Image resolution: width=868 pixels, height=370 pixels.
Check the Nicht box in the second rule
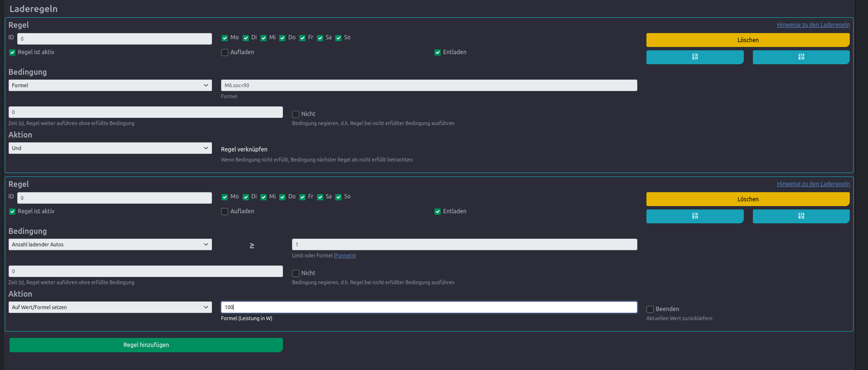pos(296,273)
